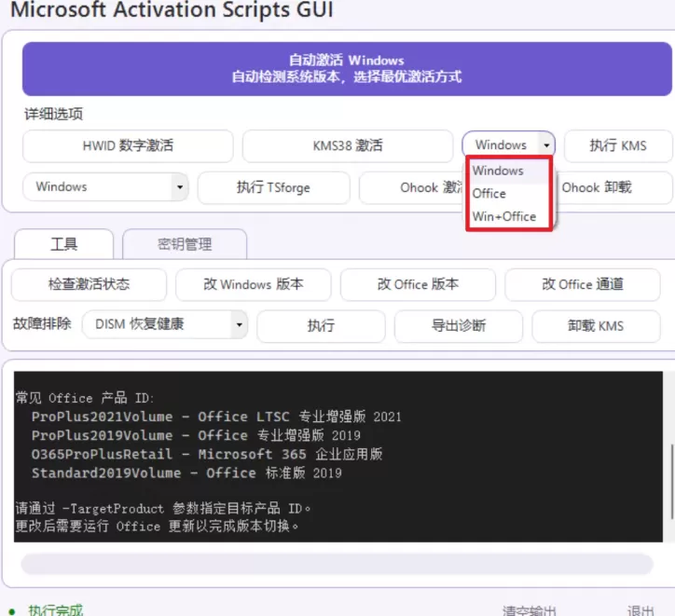Click HWID 数字激活 button
The height and width of the screenshot is (616, 675).
coord(128,145)
